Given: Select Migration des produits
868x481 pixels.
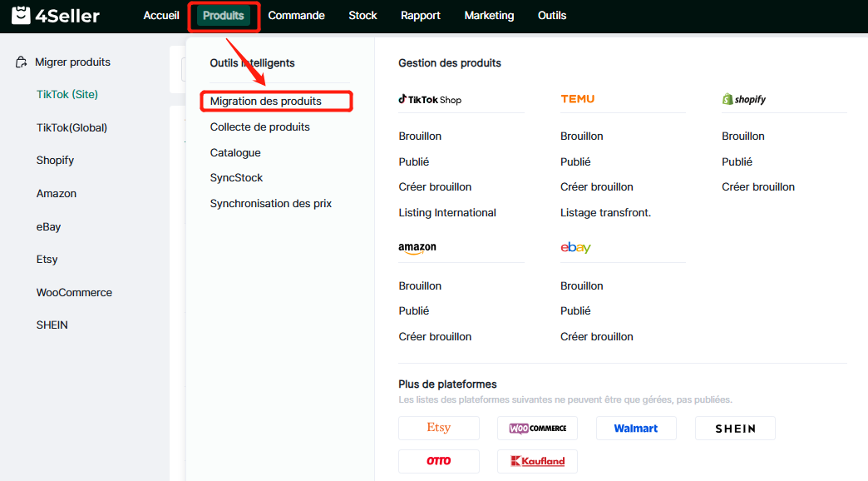Looking at the screenshot, I should (x=266, y=102).
